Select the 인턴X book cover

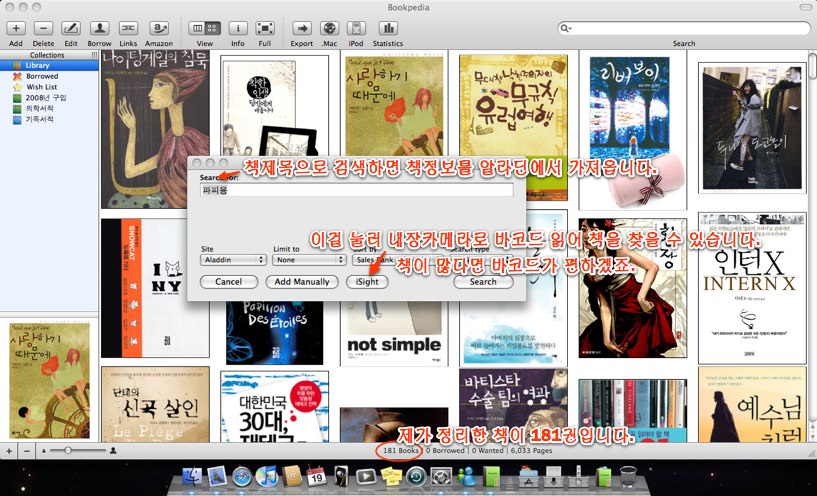[x=752, y=288]
